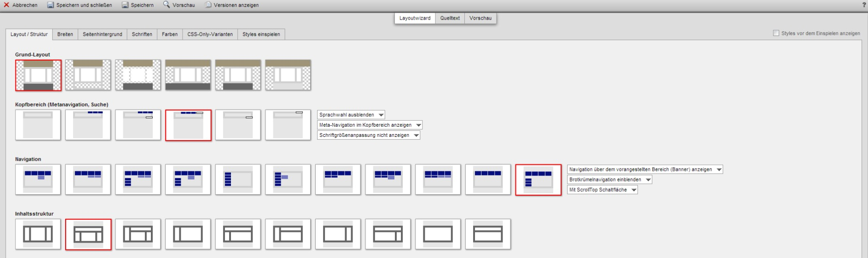Image resolution: width=868 pixels, height=258 pixels.
Task: Open the Styles einspielen tab
Action: coord(261,34)
